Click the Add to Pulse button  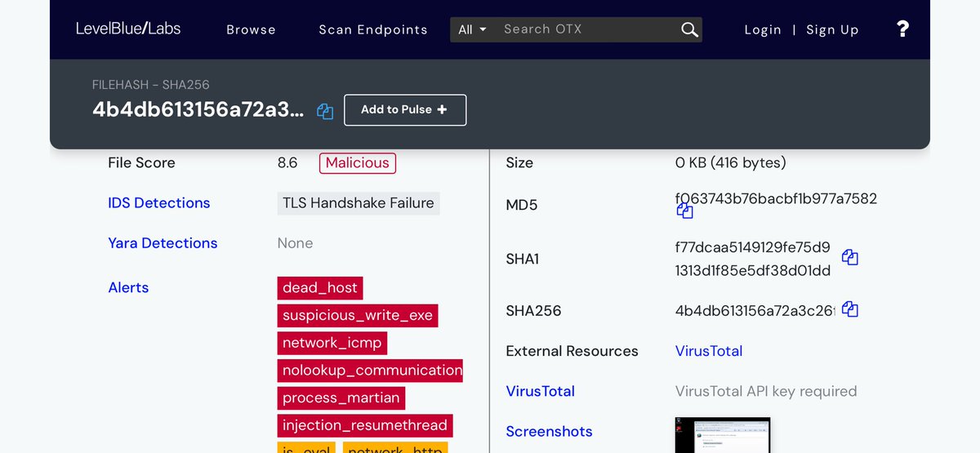[x=404, y=110]
